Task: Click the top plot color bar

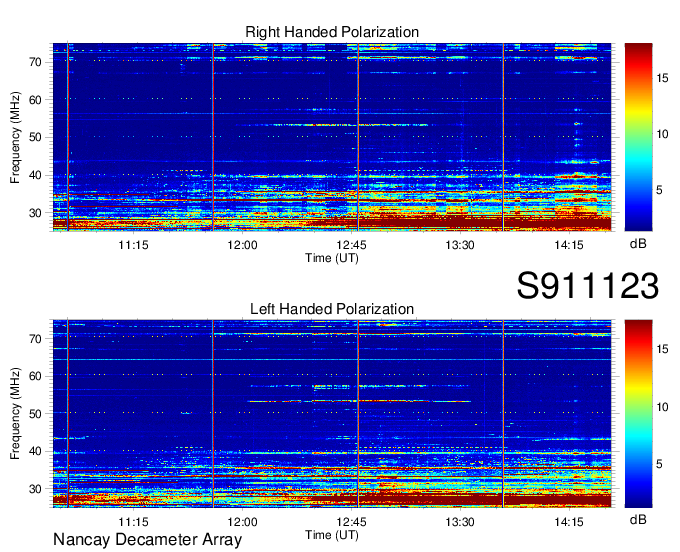Action: tap(638, 137)
